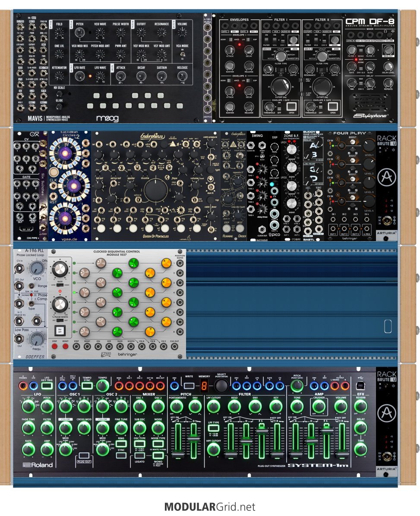Click the Mavis RELEASE knob
The height and width of the screenshot is (516, 420).
(x=182, y=76)
